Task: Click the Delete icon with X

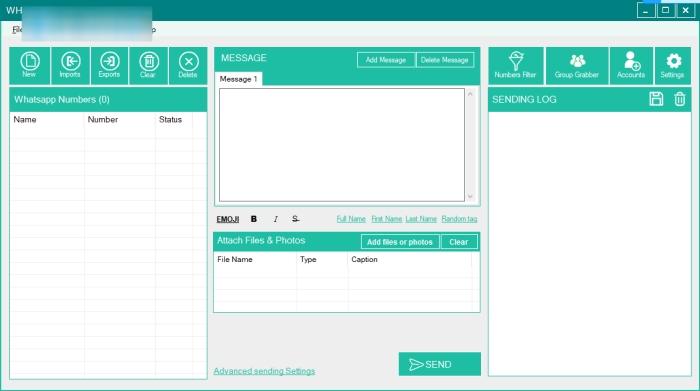Action: pyautogui.click(x=188, y=66)
